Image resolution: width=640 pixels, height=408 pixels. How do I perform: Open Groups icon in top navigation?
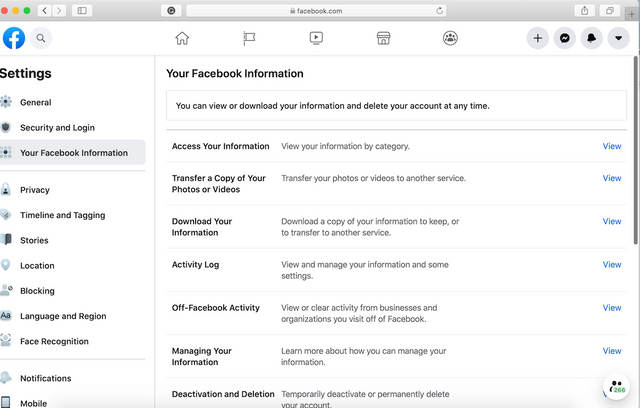tap(450, 38)
